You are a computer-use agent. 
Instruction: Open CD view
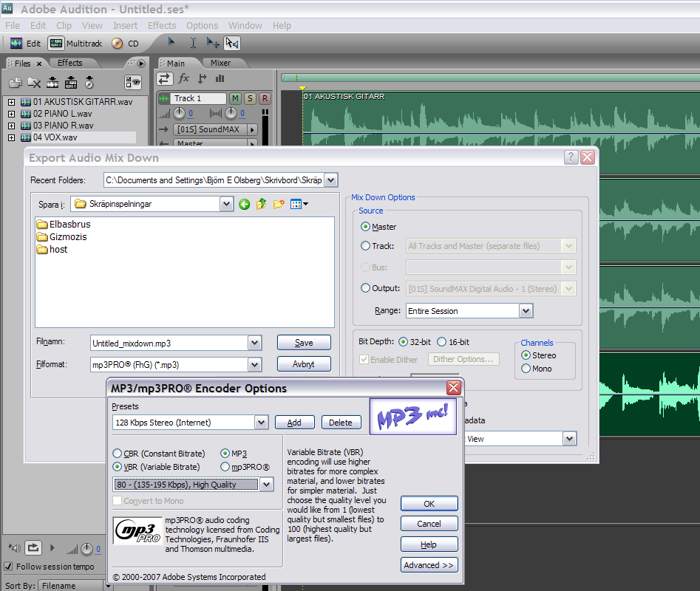coord(126,44)
